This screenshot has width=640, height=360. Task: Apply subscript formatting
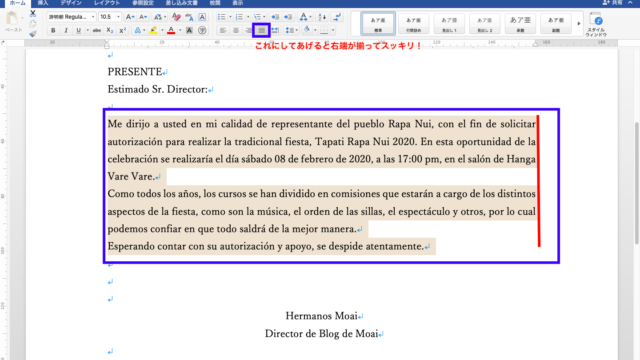(109, 30)
